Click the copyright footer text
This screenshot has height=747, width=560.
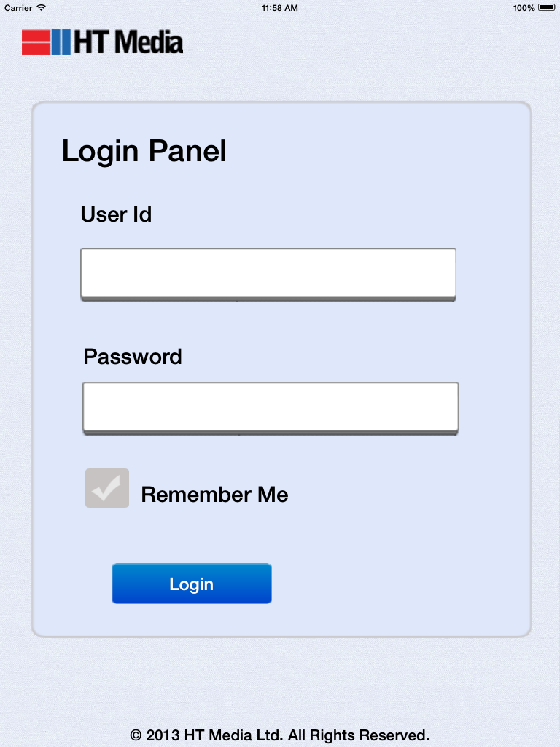click(280, 735)
